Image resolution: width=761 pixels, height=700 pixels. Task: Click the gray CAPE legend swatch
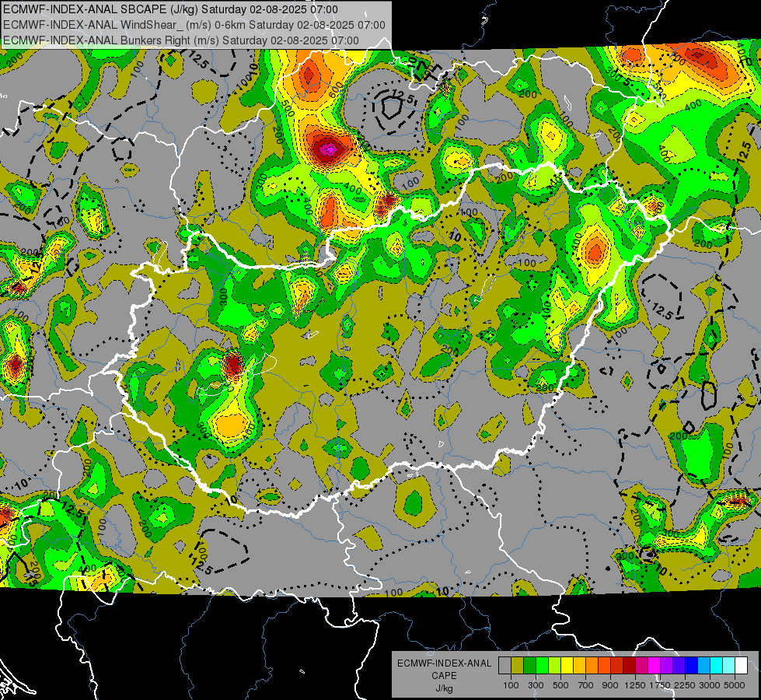click(x=504, y=665)
